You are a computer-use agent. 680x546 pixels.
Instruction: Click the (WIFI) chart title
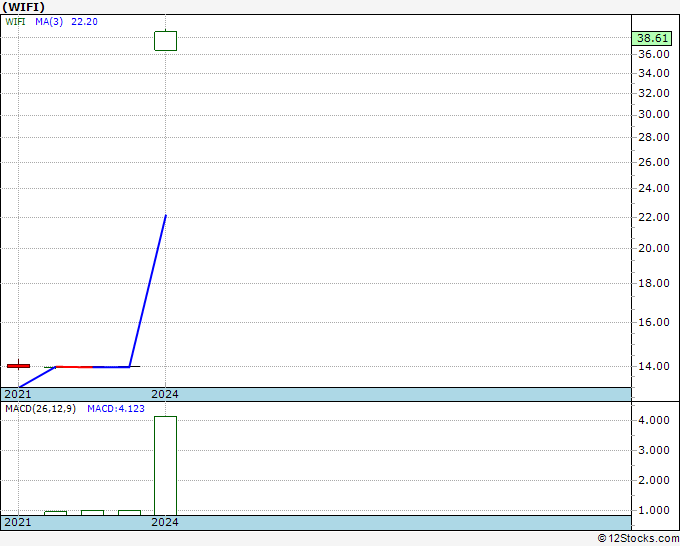click(x=23, y=7)
